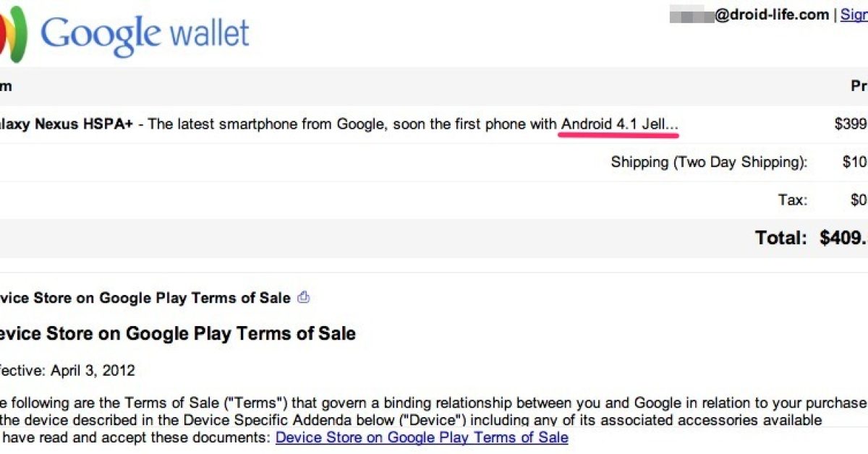Click the underlined "Android 4.1 Jell..." text
Image resolution: width=868 pixels, height=454 pixels.
(x=619, y=124)
